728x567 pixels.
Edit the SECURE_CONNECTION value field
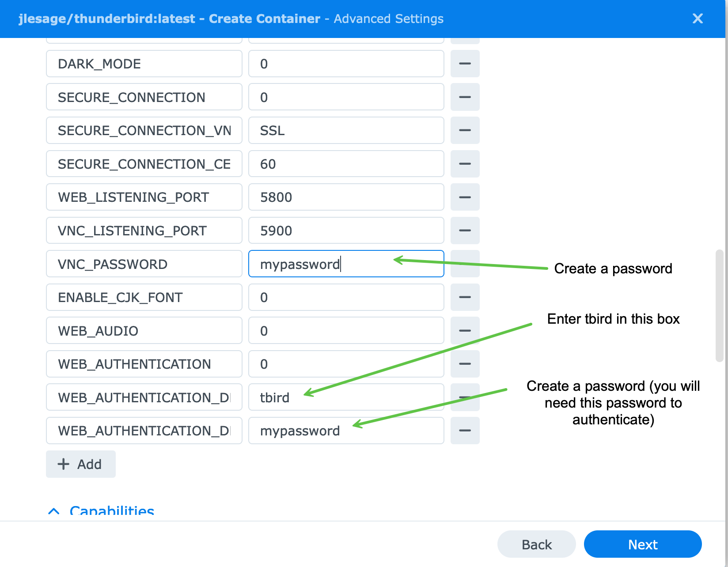click(346, 97)
